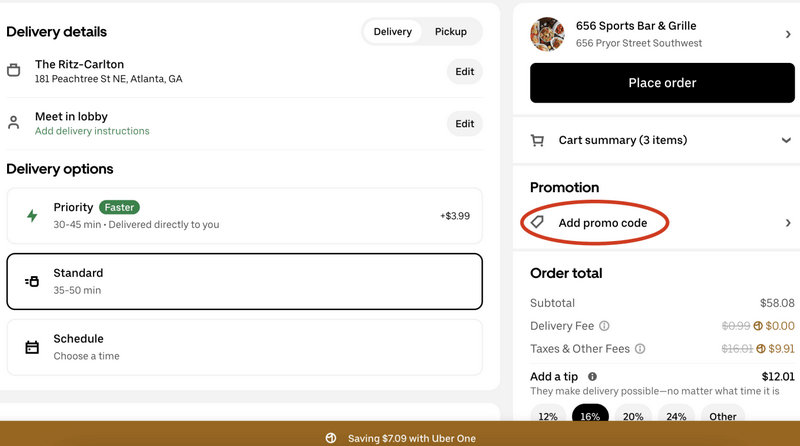Select the 24% tip option
Viewport: 800px width, 446px height.
point(677,417)
